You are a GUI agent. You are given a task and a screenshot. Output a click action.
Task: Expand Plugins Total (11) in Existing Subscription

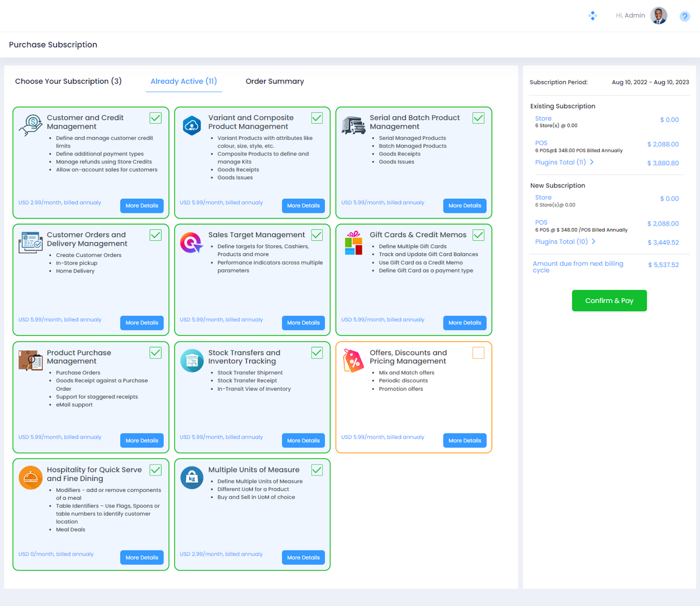tap(564, 162)
